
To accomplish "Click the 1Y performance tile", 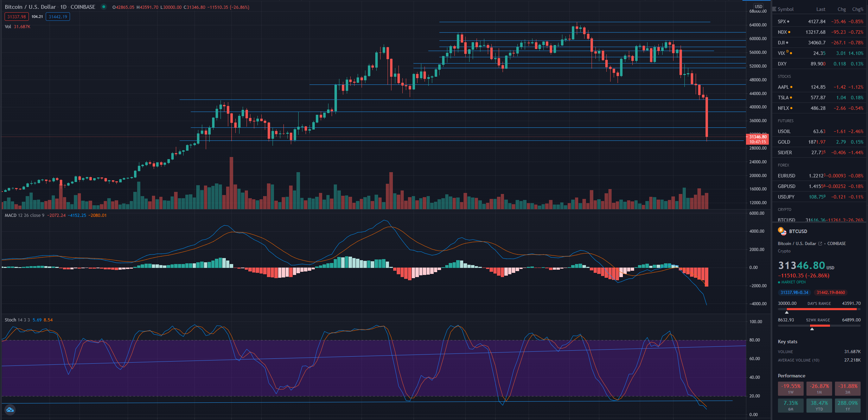I will pos(848,405).
